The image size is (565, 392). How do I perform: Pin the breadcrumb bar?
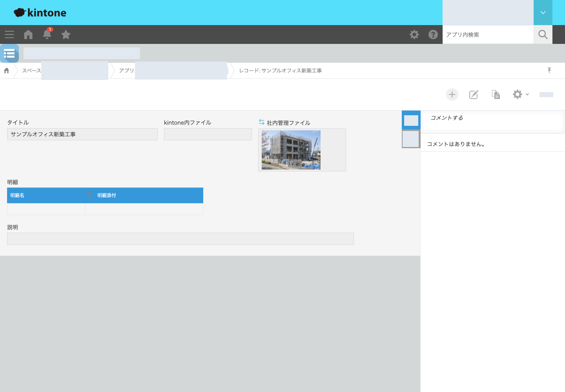[x=549, y=70]
